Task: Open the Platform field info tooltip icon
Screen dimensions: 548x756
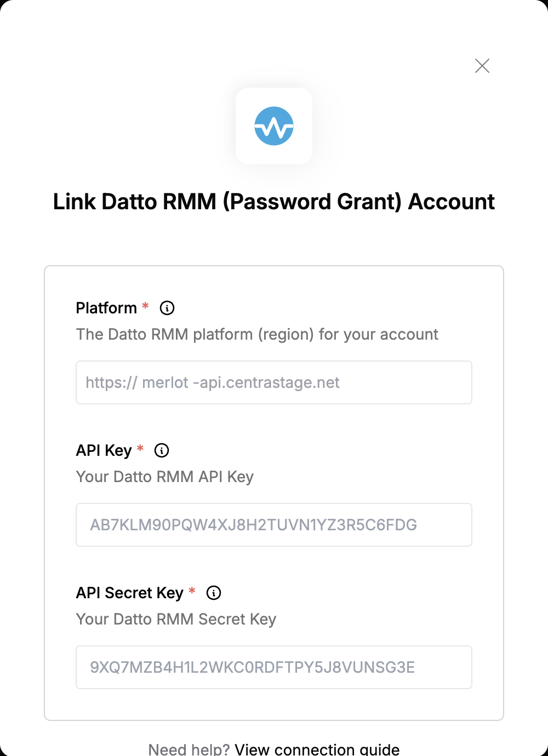Action: tap(167, 308)
